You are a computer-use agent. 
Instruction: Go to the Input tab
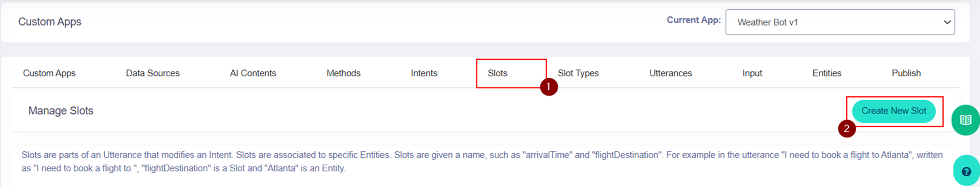pos(752,73)
